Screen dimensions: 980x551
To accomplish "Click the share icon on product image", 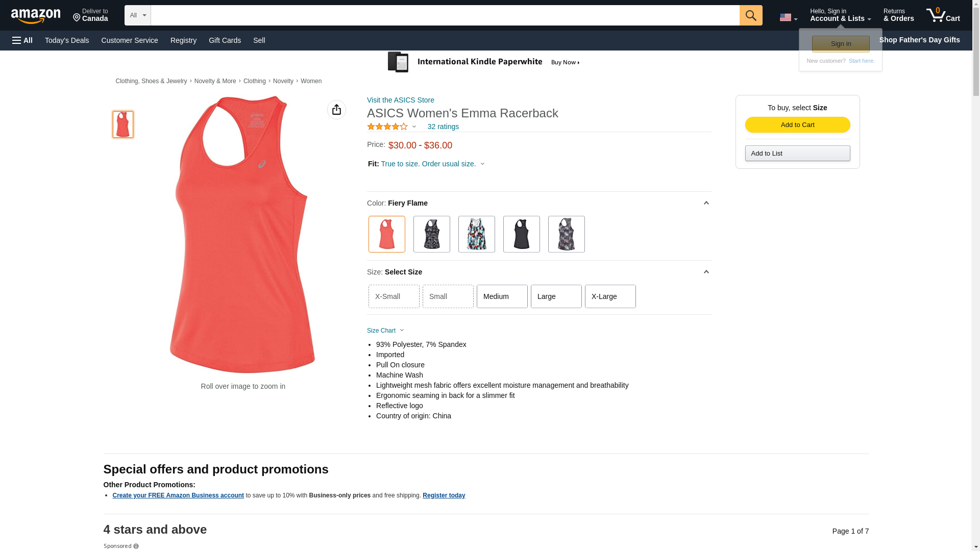I will tap(336, 110).
